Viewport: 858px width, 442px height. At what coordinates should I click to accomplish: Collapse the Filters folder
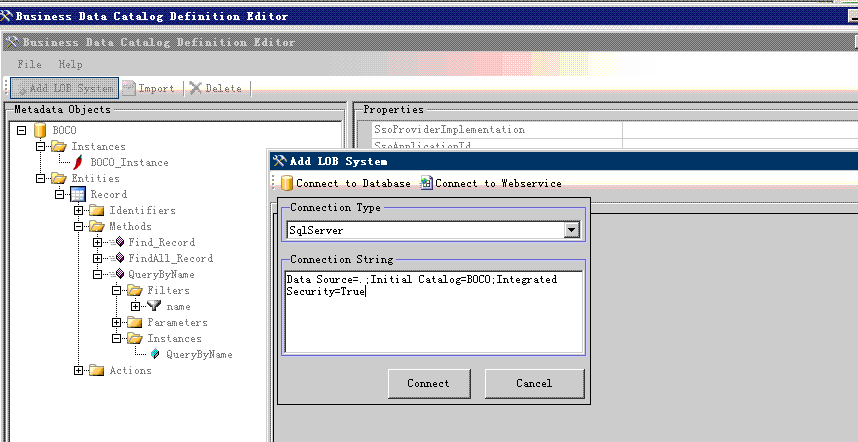(x=117, y=290)
